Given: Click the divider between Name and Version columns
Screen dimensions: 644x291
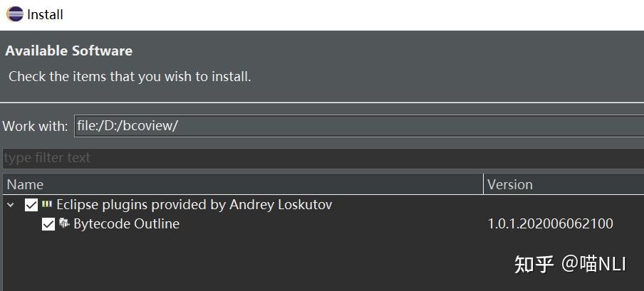Looking at the screenshot, I should [x=483, y=184].
